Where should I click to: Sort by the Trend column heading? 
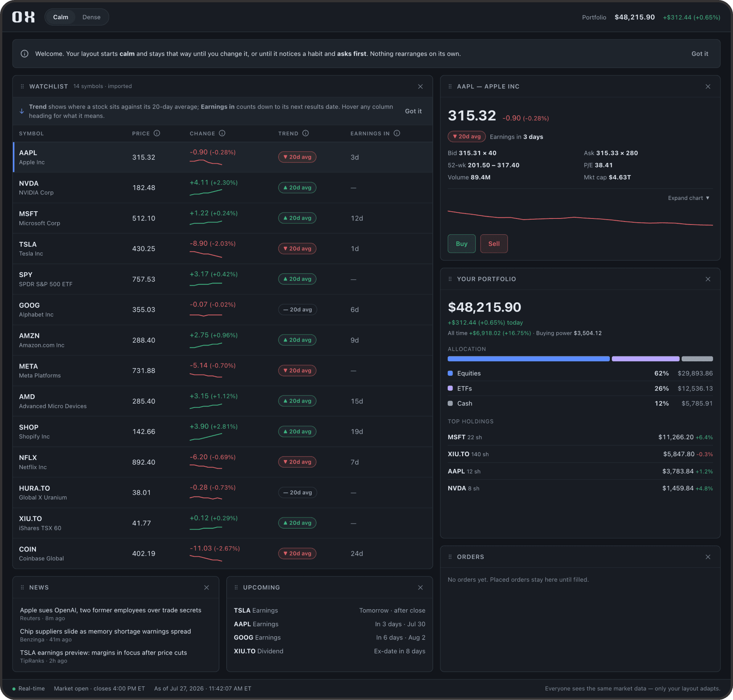click(x=288, y=133)
